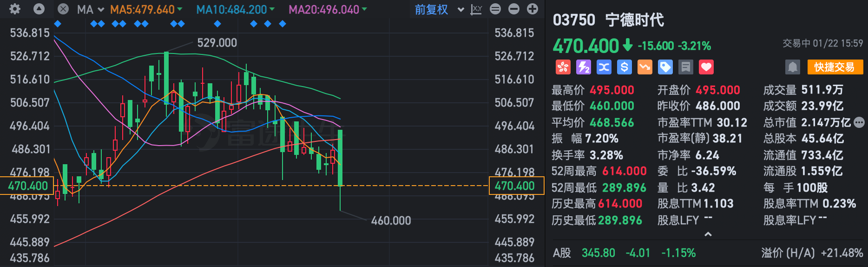
Task: Click the 最高价 495.000 value
Action: click(612, 90)
